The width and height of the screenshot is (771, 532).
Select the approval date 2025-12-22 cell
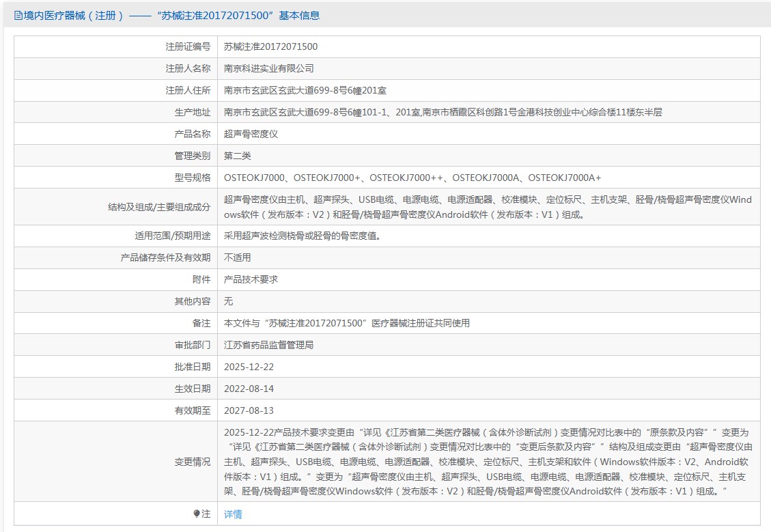coord(249,367)
